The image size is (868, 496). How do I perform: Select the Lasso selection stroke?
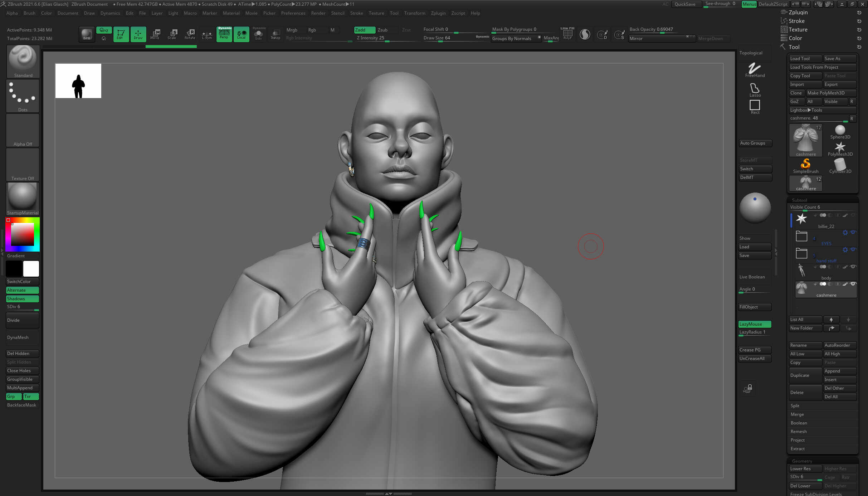tap(754, 89)
